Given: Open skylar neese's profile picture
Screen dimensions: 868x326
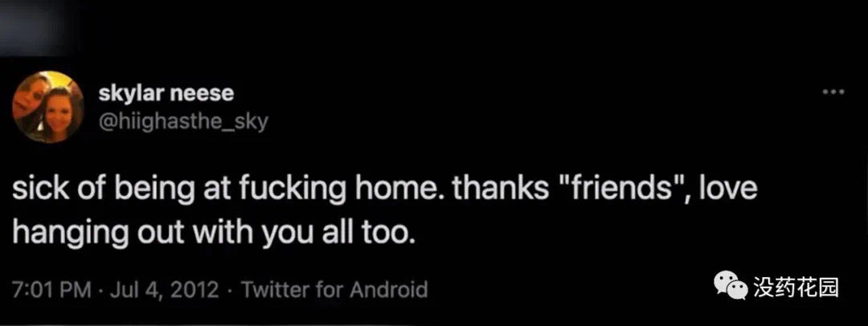Looking at the screenshot, I should pyautogui.click(x=47, y=106).
